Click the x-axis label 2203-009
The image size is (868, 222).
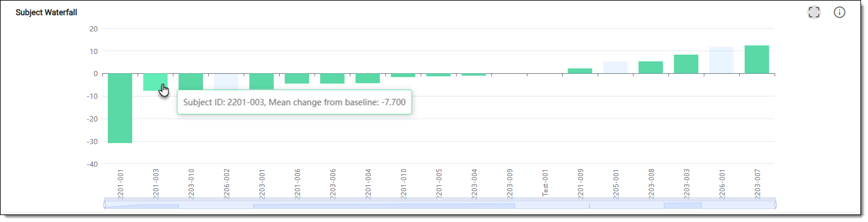(x=510, y=184)
